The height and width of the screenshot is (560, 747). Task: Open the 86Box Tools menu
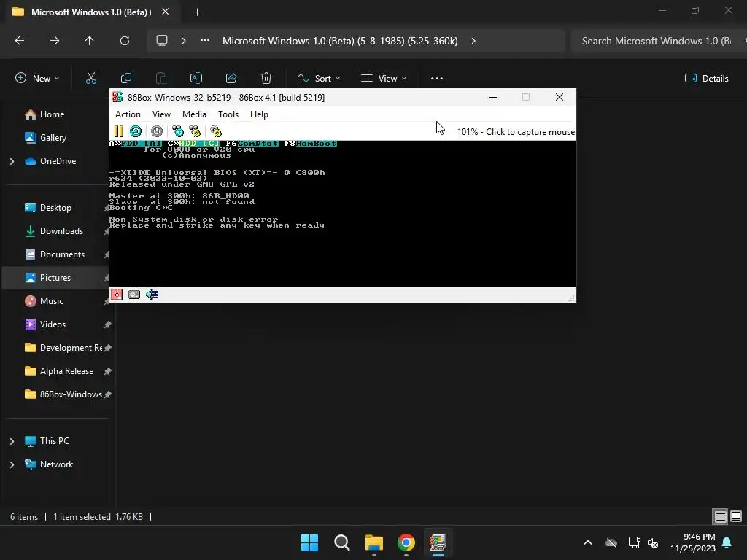click(x=228, y=114)
